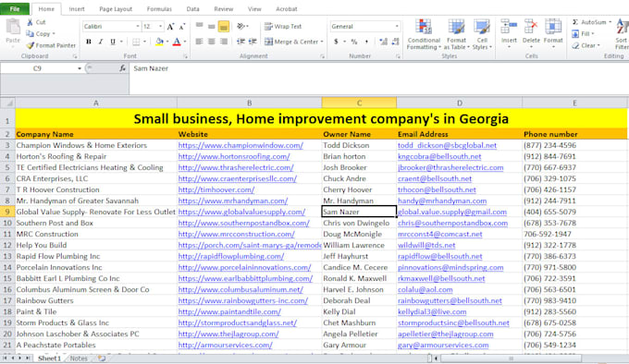Switch to the Insert tab

(x=77, y=9)
